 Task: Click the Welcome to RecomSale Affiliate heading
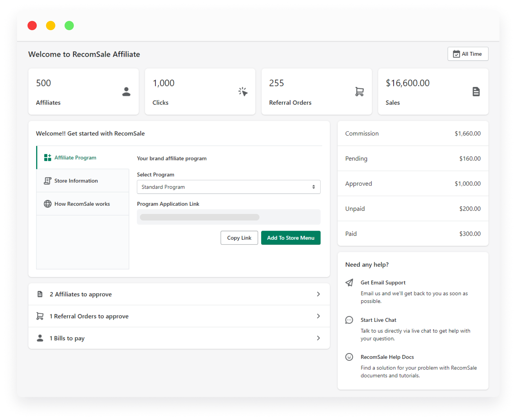84,54
